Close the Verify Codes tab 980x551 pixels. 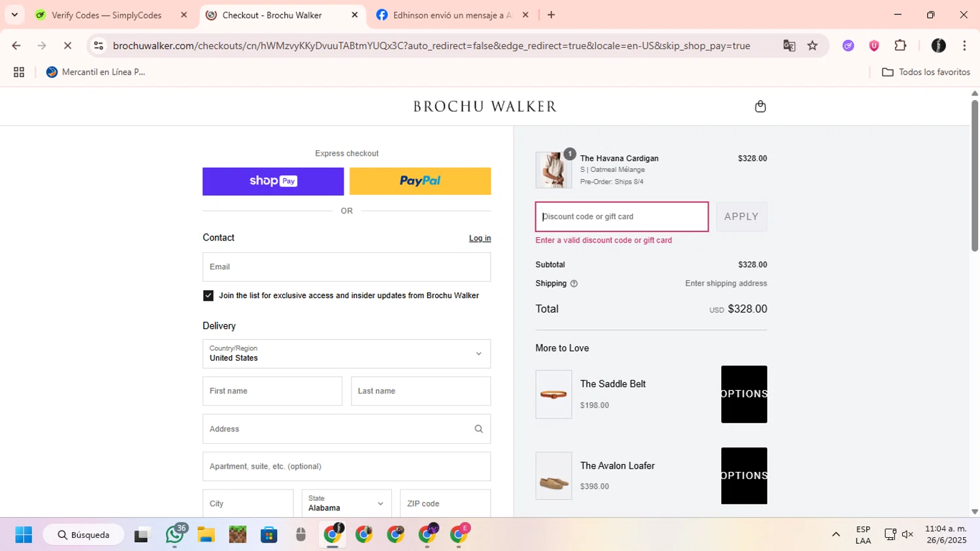tap(184, 15)
